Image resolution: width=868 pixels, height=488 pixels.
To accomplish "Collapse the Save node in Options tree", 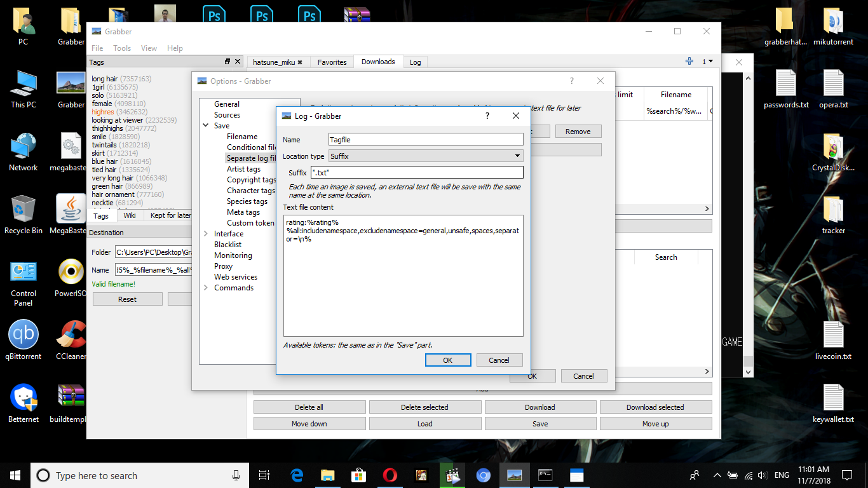I will pos(205,126).
